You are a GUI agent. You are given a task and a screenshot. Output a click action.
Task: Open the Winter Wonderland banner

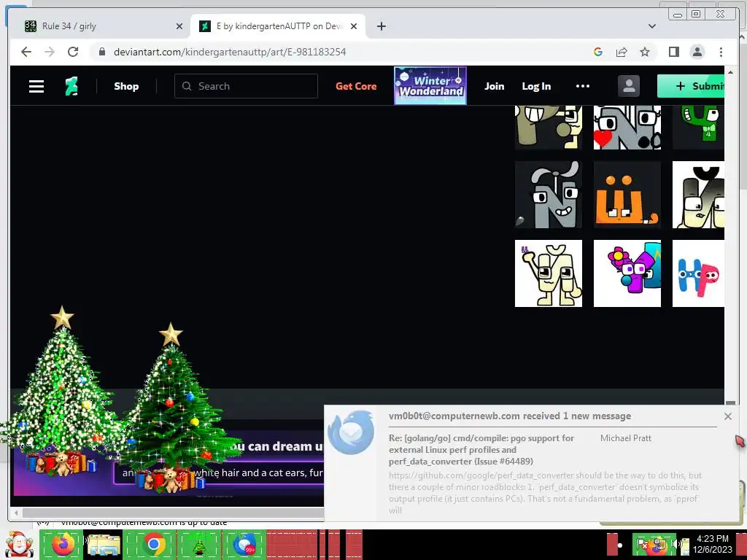click(430, 86)
